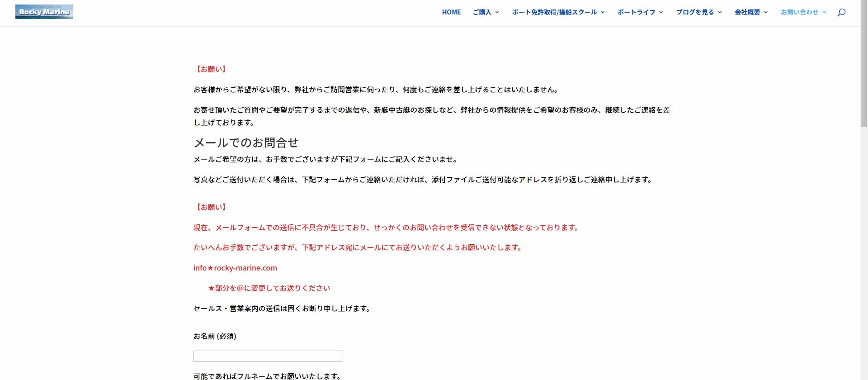The image size is (868, 380).
Task: Click the メールでのお問合せ heading
Action: (246, 142)
